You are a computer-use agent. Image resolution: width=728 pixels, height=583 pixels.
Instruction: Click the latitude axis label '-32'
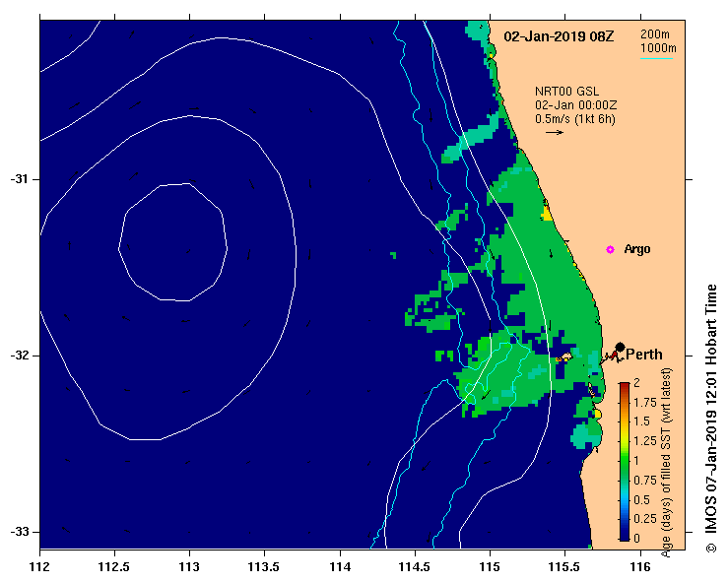pyautogui.click(x=19, y=356)
